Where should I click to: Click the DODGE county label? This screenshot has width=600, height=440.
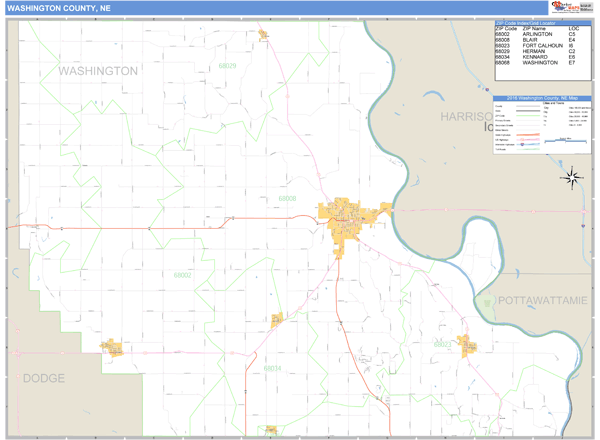(x=43, y=378)
